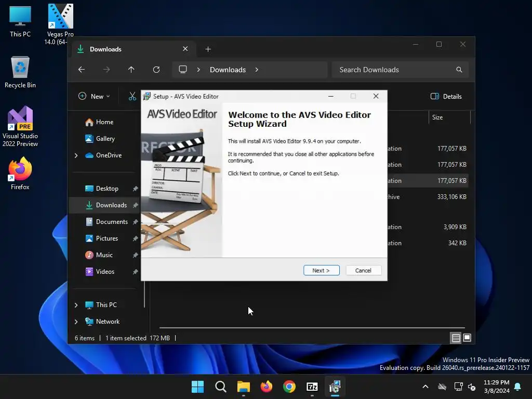Select This PC in navigation pane

[106, 305]
